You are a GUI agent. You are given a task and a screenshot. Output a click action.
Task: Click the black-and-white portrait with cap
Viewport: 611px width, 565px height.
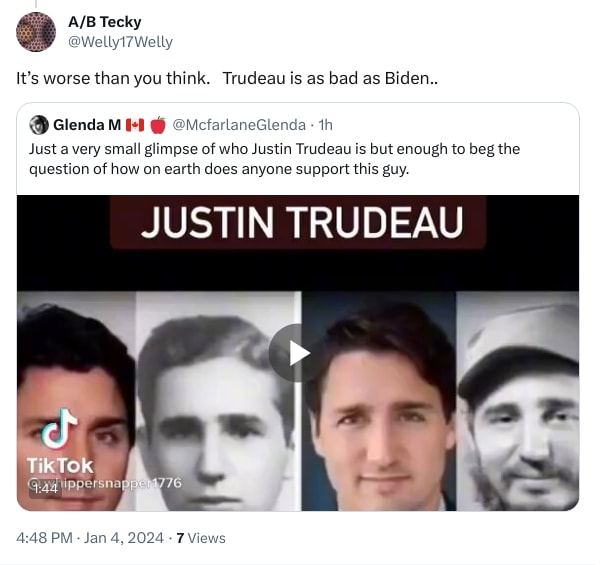(517, 401)
